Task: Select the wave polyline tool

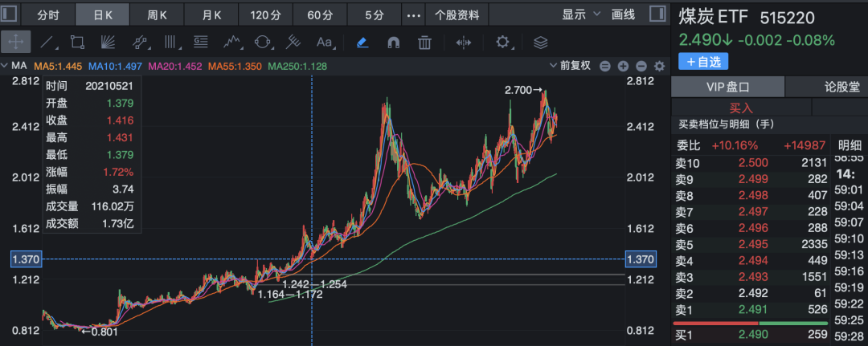Action: click(x=232, y=42)
